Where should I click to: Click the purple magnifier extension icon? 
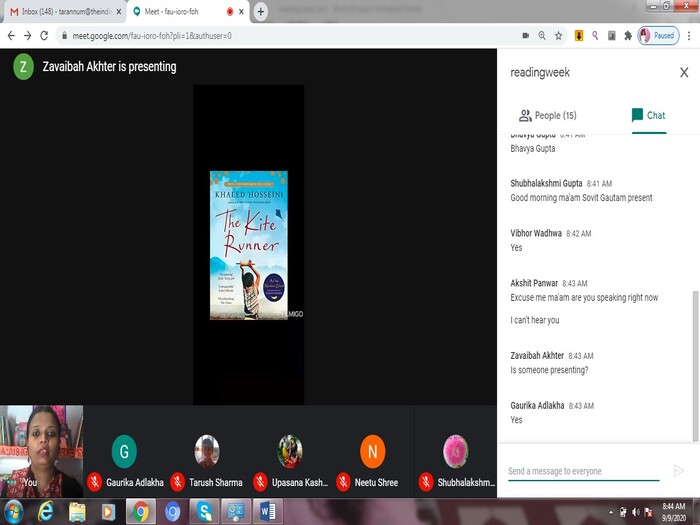(x=595, y=36)
